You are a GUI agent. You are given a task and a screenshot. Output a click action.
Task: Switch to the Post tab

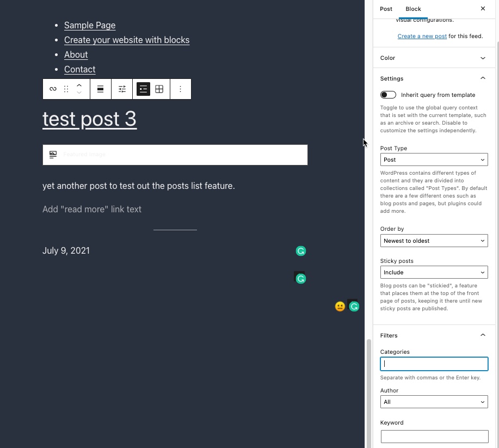click(386, 9)
